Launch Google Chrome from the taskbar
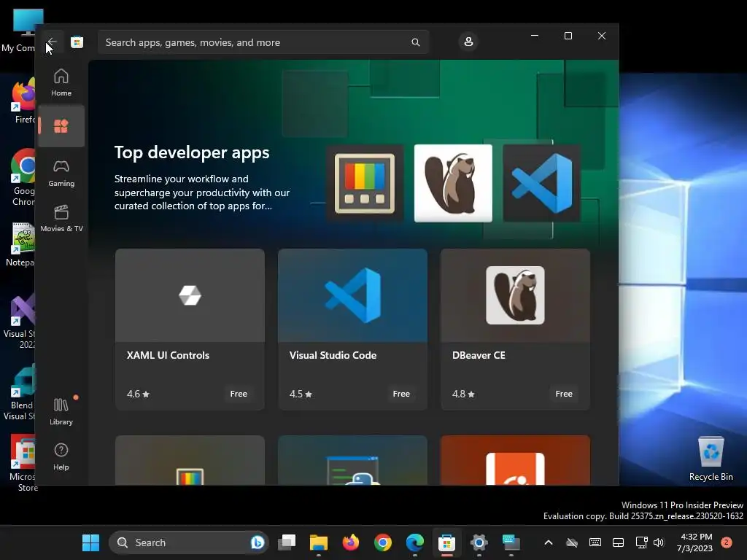Viewport: 747px width, 560px height. point(382,542)
